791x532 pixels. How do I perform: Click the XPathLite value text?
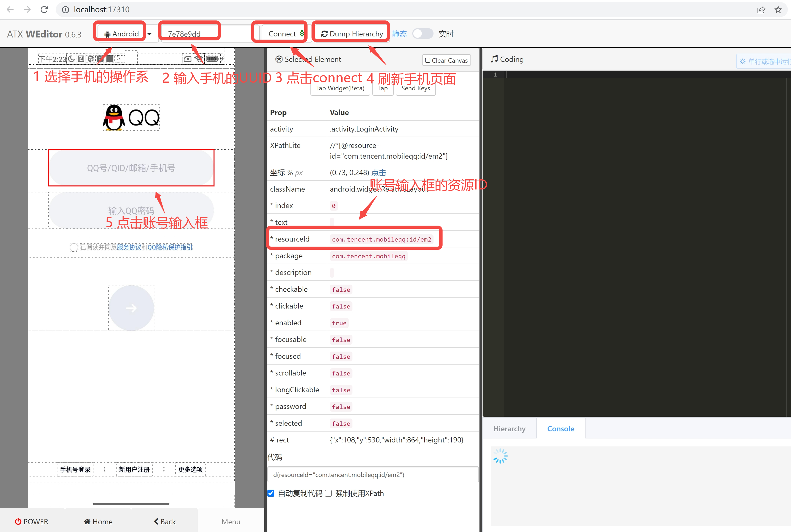(389, 151)
